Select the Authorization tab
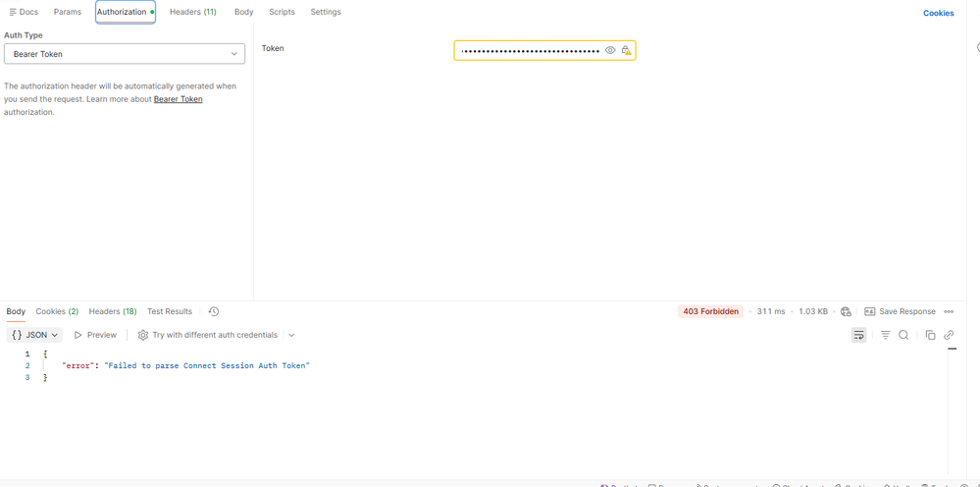Viewport: 980px width, 487px height. [126, 12]
